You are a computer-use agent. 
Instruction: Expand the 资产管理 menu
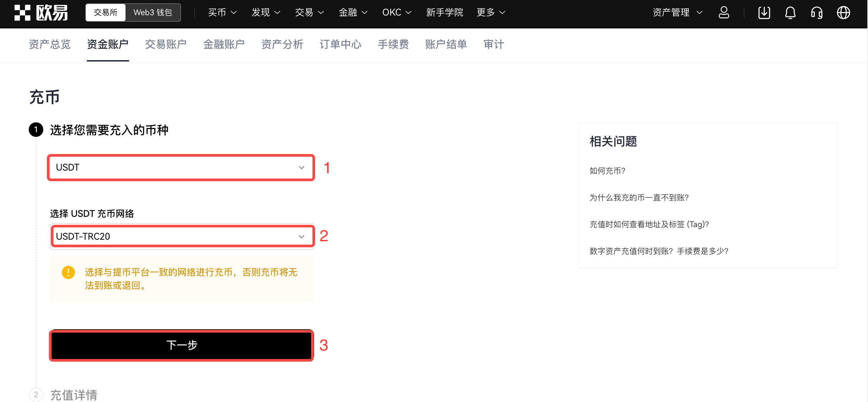678,13
